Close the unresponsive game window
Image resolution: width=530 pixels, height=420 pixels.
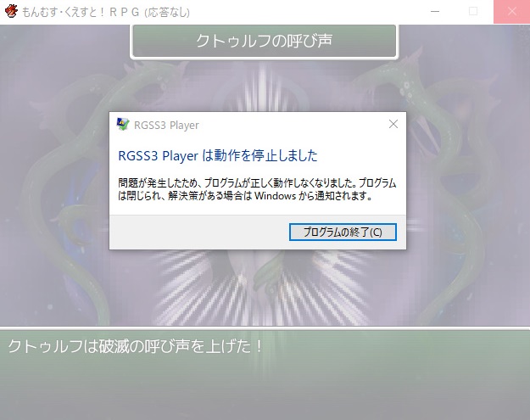(511, 12)
